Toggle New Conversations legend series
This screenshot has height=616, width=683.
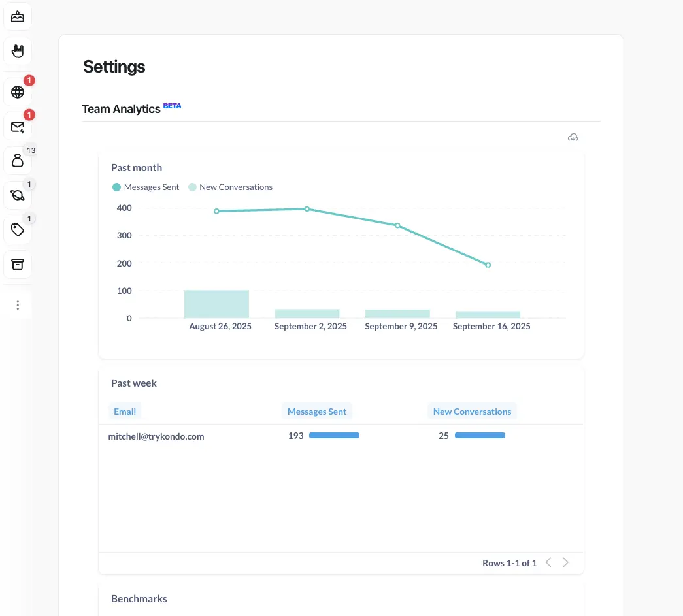(231, 187)
